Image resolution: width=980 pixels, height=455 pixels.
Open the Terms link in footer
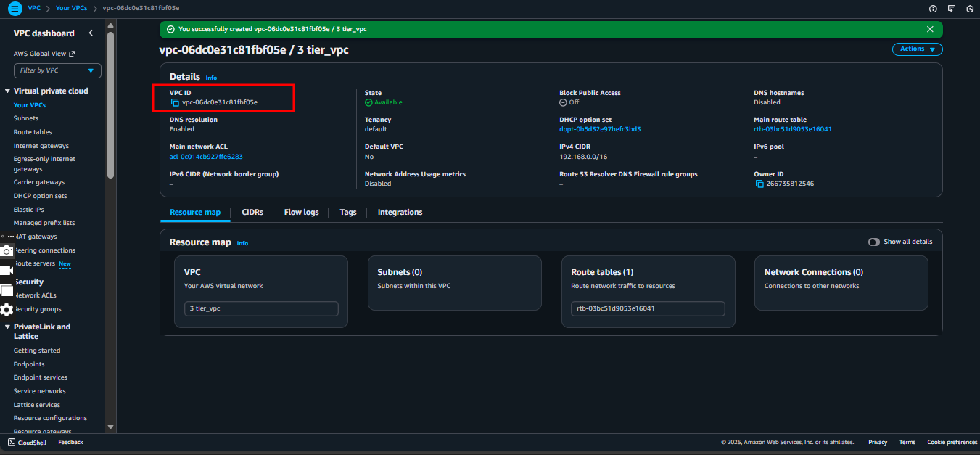[x=907, y=442]
